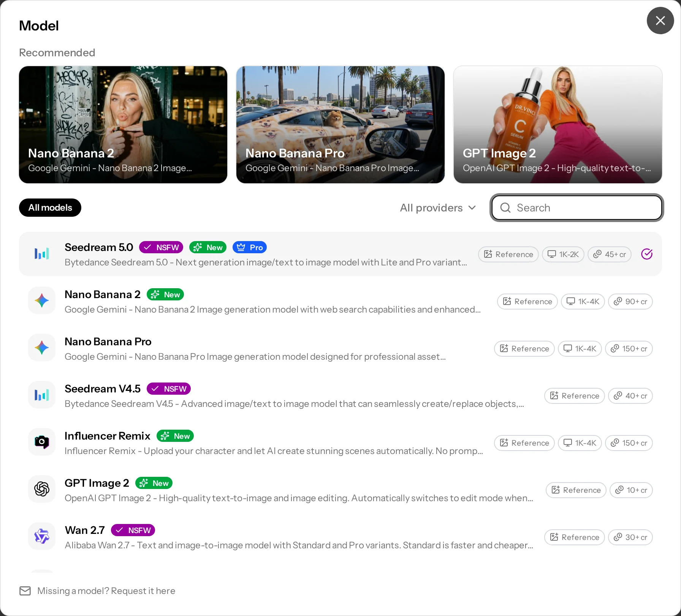The image size is (681, 616).
Task: Click the Wan 2.7 description text
Action: [x=299, y=545]
